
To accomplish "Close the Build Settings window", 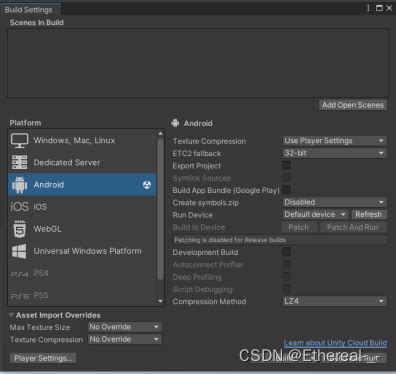I will click(389, 8).
